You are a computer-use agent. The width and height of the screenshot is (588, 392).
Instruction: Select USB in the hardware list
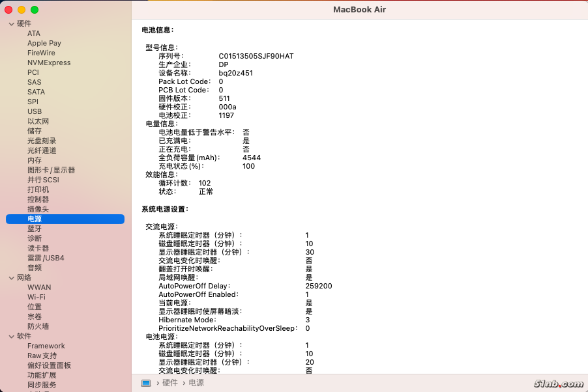35,111
